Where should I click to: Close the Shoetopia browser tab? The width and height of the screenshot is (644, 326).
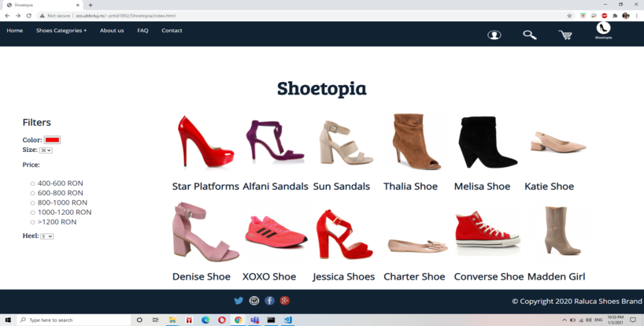coord(78,5)
